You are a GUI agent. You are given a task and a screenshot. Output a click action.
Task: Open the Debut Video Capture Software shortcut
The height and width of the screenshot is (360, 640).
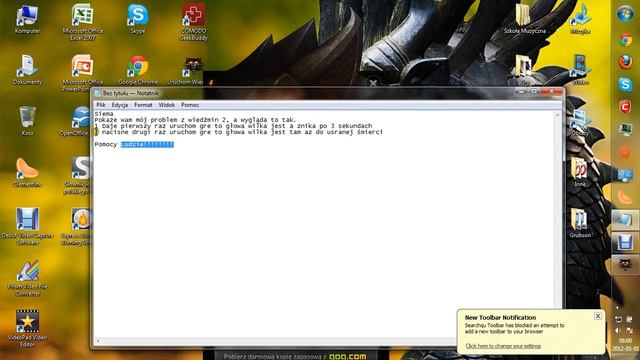pyautogui.click(x=27, y=226)
